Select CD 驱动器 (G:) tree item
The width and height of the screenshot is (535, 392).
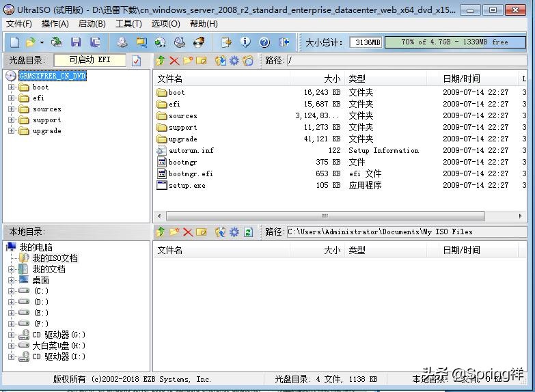(x=58, y=335)
